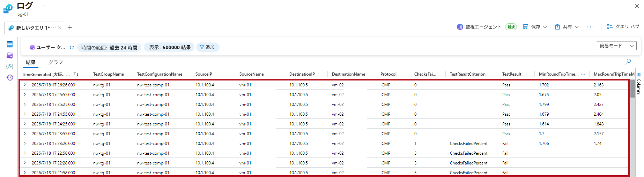Expand row 2026/7/18 17:24:55.000
The image size is (644, 177).
click(25, 114)
